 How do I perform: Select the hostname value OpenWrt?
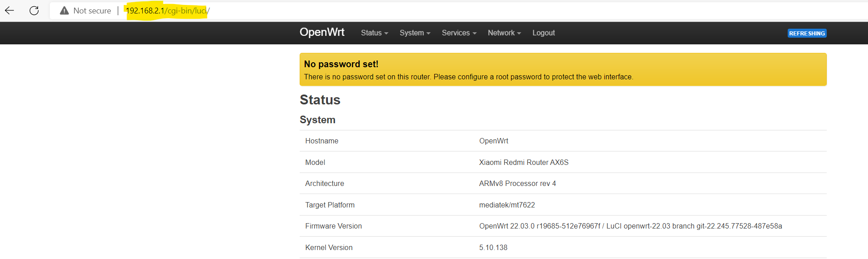click(x=493, y=141)
